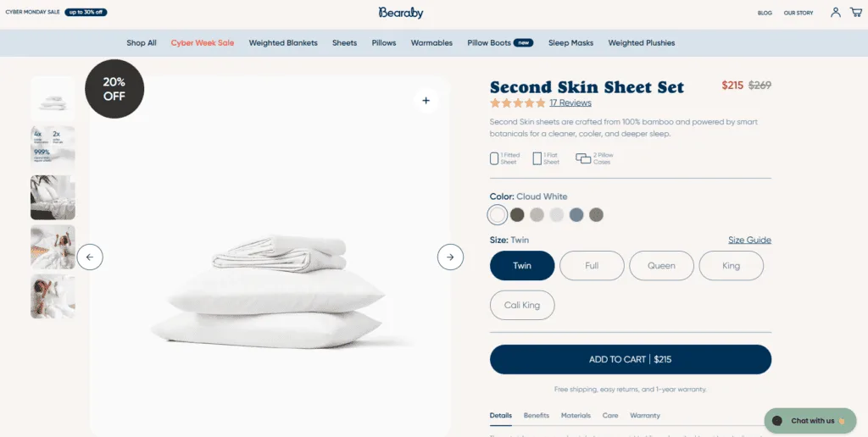The height and width of the screenshot is (437, 868).
Task: Advance to next product image arrow
Action: click(450, 257)
